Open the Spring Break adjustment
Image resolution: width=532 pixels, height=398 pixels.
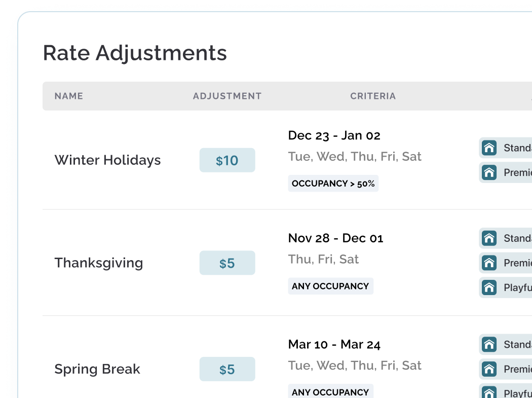97,369
